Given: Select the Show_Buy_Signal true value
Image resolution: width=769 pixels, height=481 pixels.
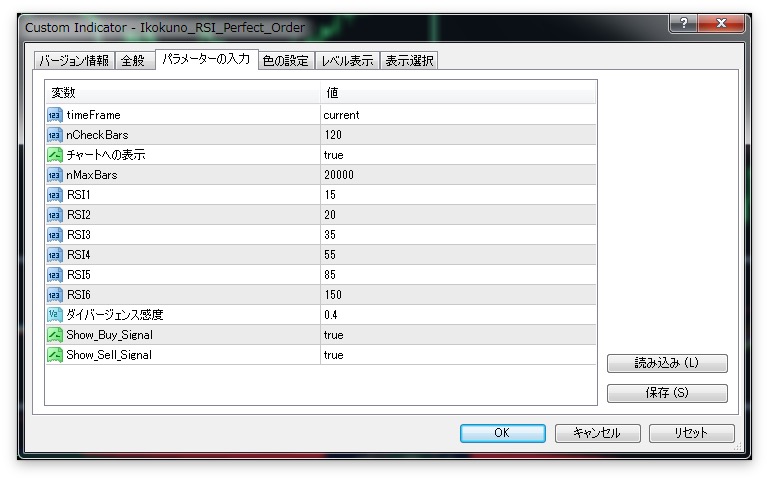Looking at the screenshot, I should click(x=458, y=335).
